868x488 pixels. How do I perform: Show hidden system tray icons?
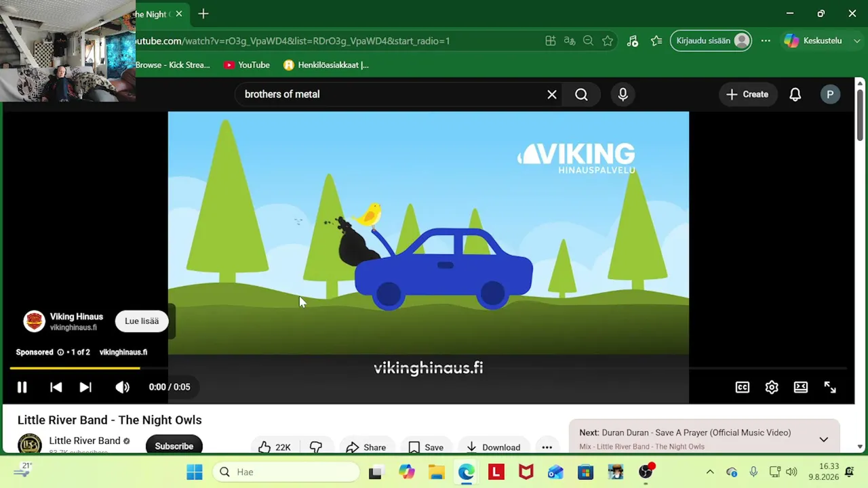(710, 472)
